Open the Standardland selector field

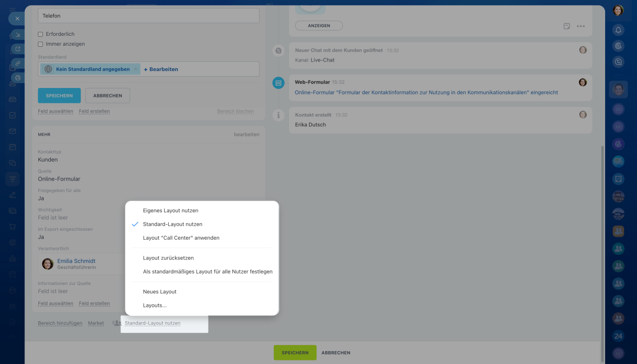(149, 69)
